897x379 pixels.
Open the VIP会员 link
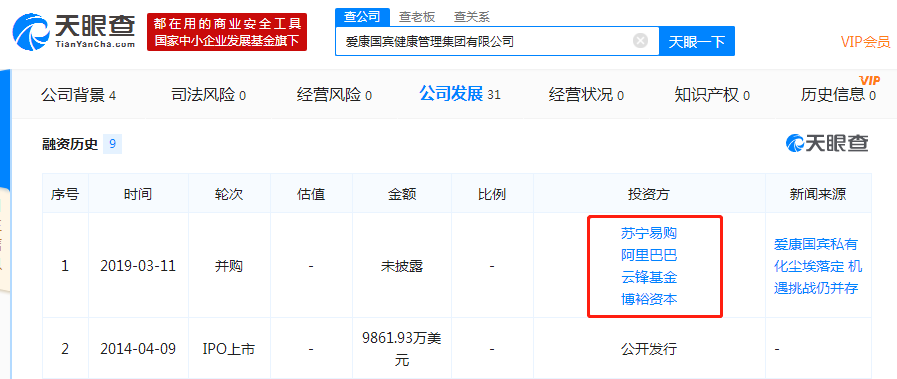click(865, 42)
